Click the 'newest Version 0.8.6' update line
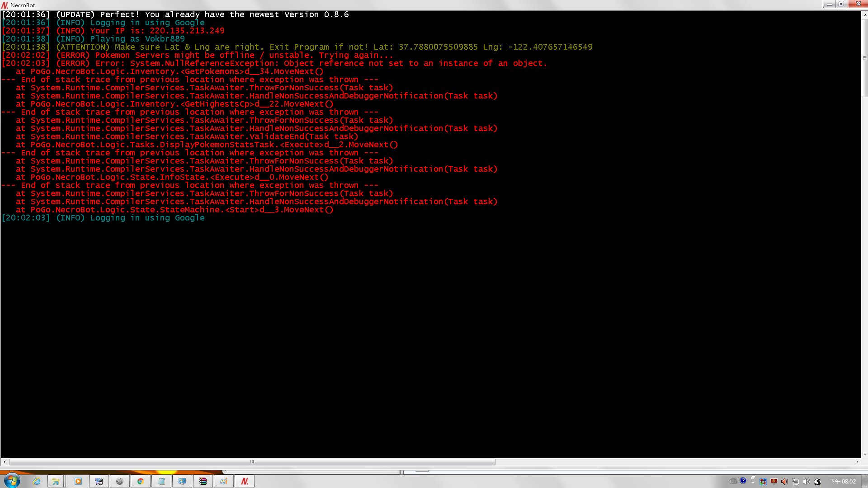Screen dimensions: 868x488 point(175,14)
